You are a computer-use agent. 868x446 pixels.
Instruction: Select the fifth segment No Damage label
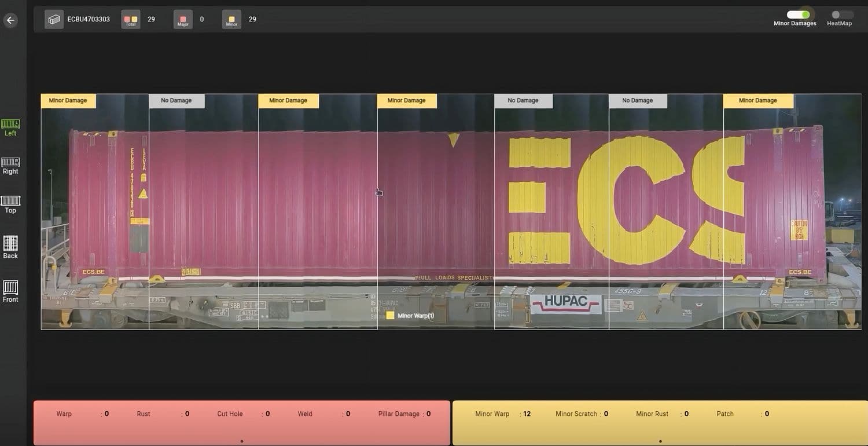(523, 101)
